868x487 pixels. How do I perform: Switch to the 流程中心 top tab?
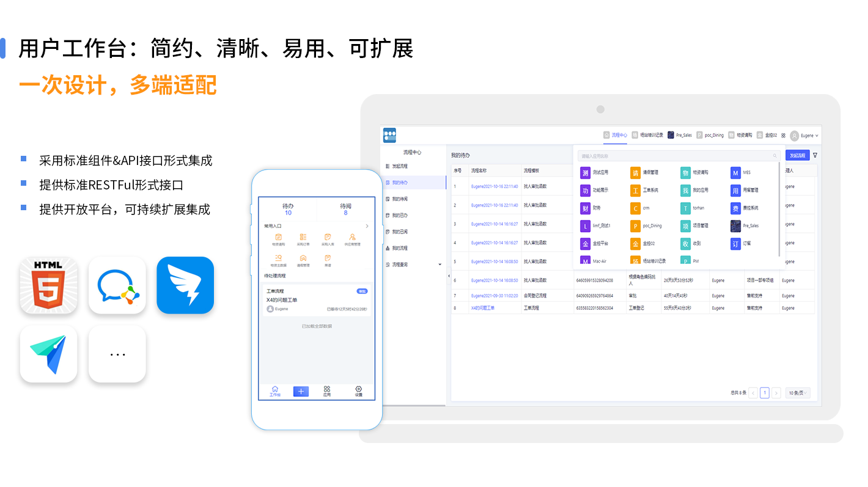click(616, 136)
